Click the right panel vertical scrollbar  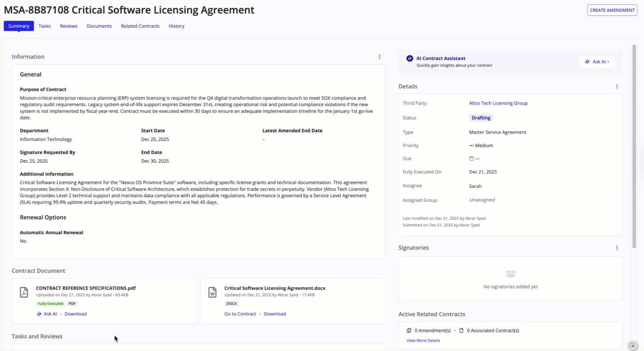point(634,146)
